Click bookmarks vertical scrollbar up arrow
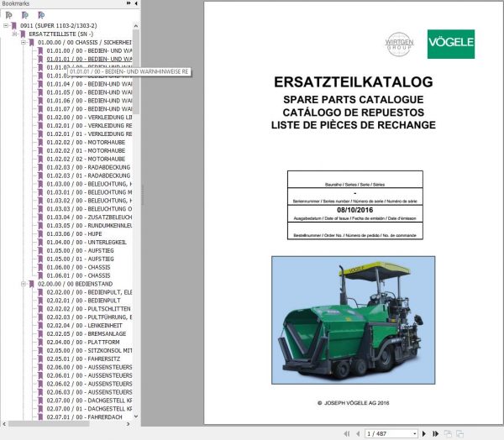 136,26
